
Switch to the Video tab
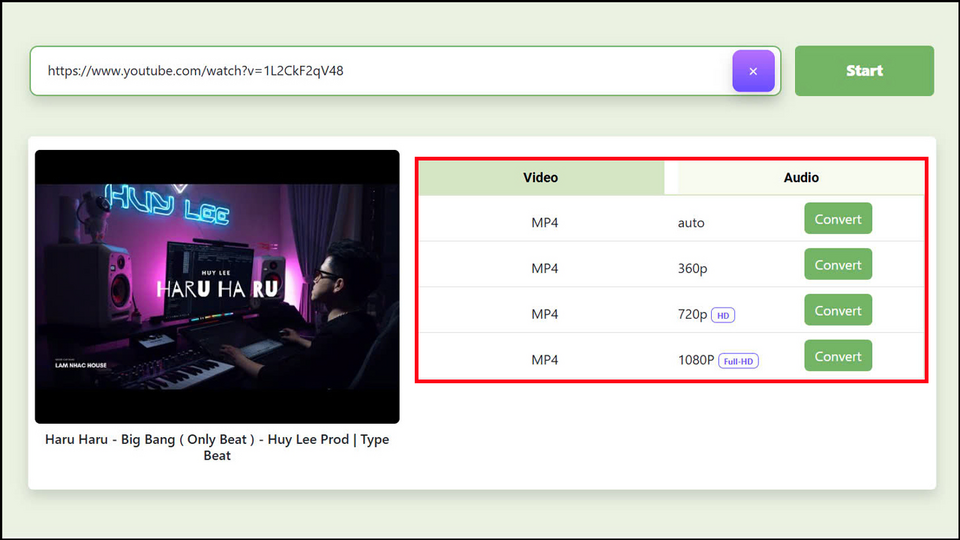[541, 178]
